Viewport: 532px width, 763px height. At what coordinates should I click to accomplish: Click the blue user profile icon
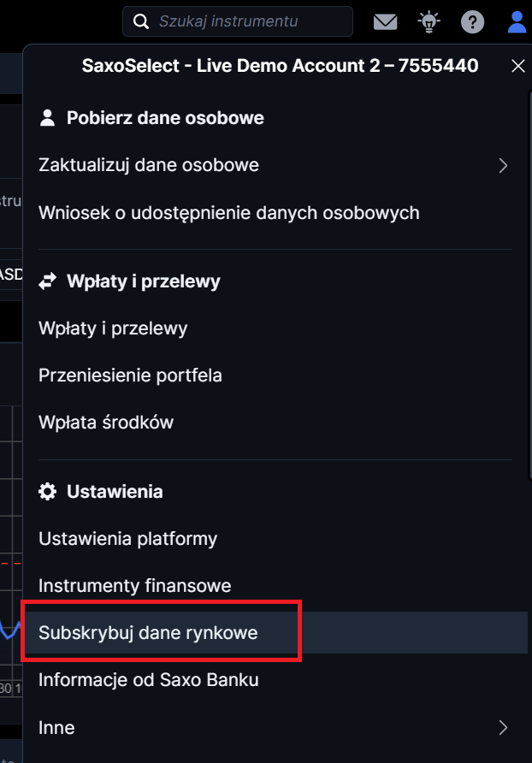tap(517, 22)
